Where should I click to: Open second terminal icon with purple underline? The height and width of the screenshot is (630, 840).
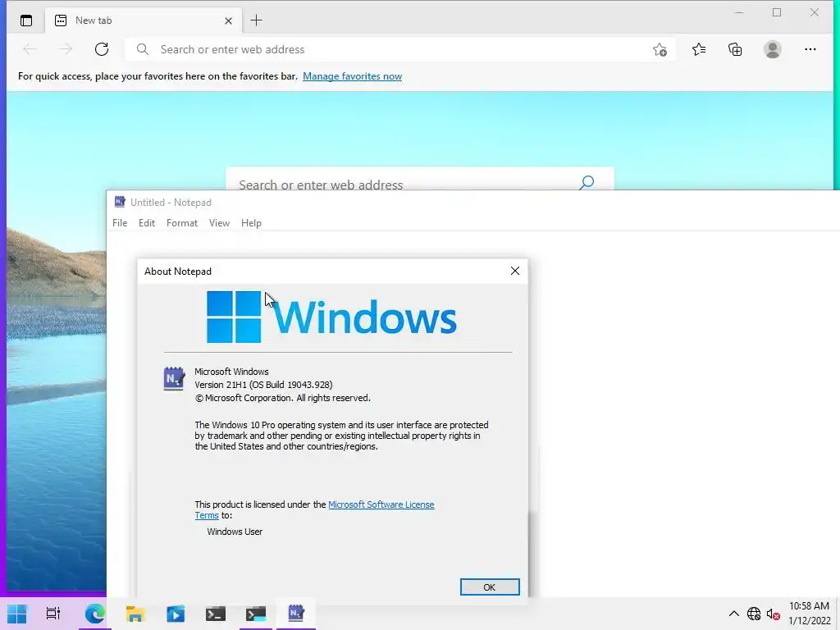(256, 614)
